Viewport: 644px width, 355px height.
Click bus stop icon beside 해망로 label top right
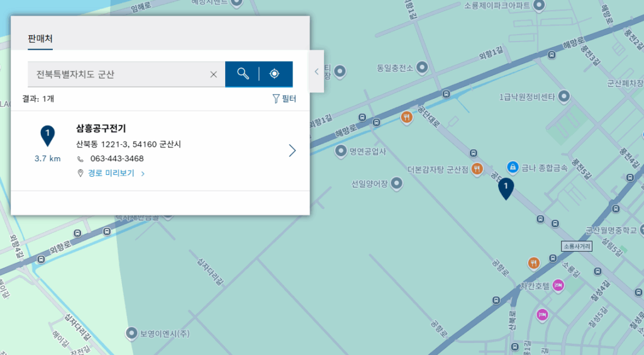click(x=552, y=55)
